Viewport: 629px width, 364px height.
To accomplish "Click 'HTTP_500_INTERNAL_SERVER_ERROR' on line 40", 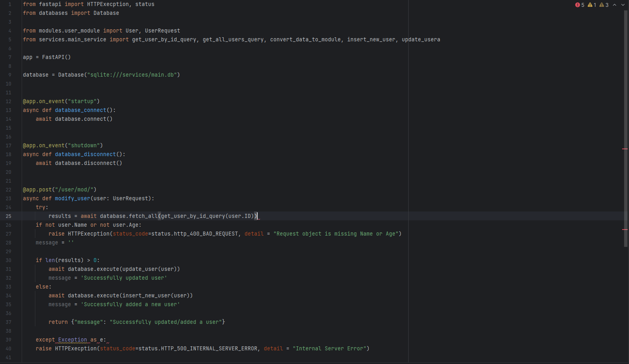I will tap(209, 348).
